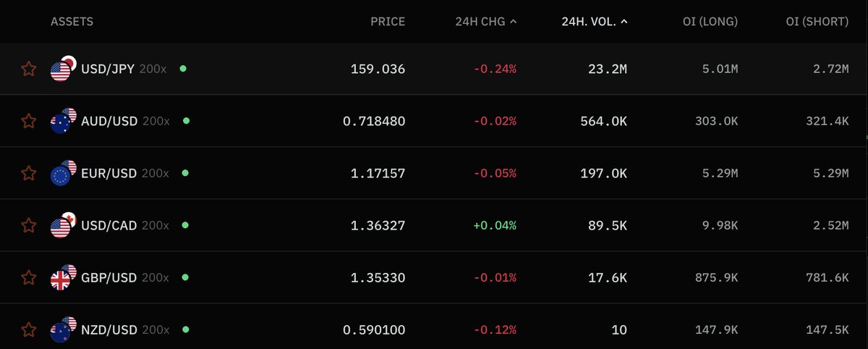868x349 pixels.
Task: Favorite the USD/JPY pair with star
Action: (28, 69)
